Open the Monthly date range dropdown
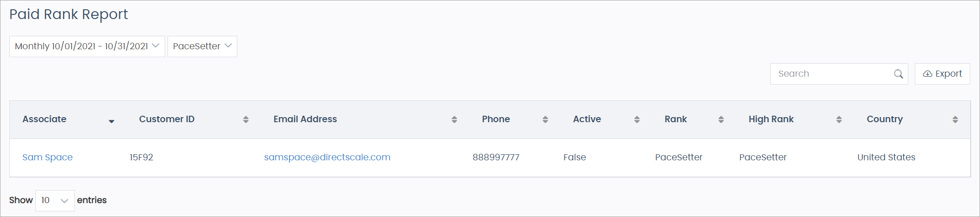The image size is (980, 217). pyautogui.click(x=87, y=46)
